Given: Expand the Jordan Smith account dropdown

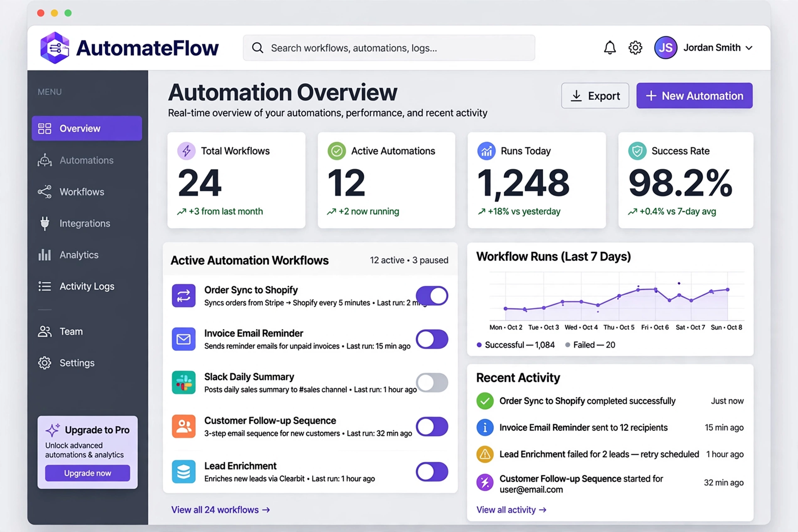Looking at the screenshot, I should tap(749, 48).
